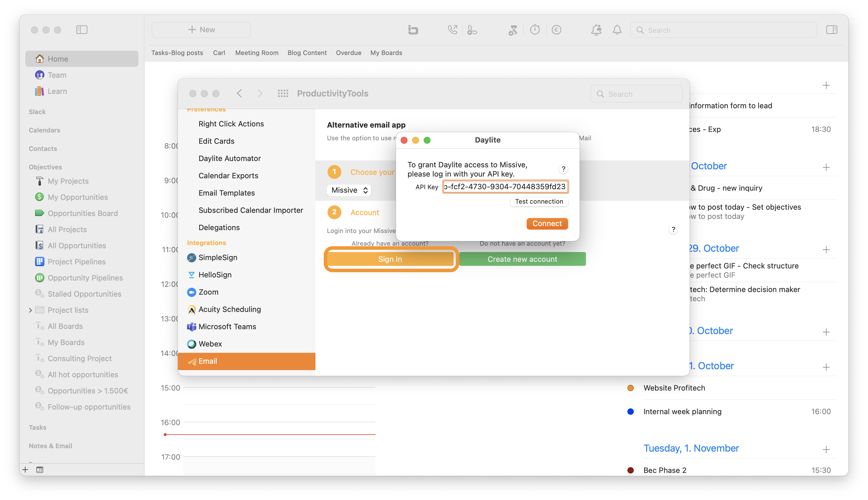Viewport: 868px width, 500px height.
Task: Expand the Notes & Email section
Action: (50, 446)
